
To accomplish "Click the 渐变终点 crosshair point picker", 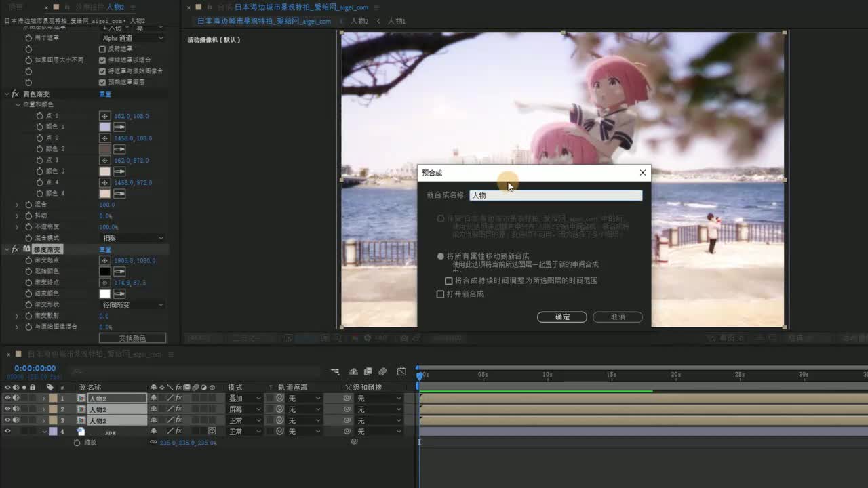I will (x=105, y=283).
